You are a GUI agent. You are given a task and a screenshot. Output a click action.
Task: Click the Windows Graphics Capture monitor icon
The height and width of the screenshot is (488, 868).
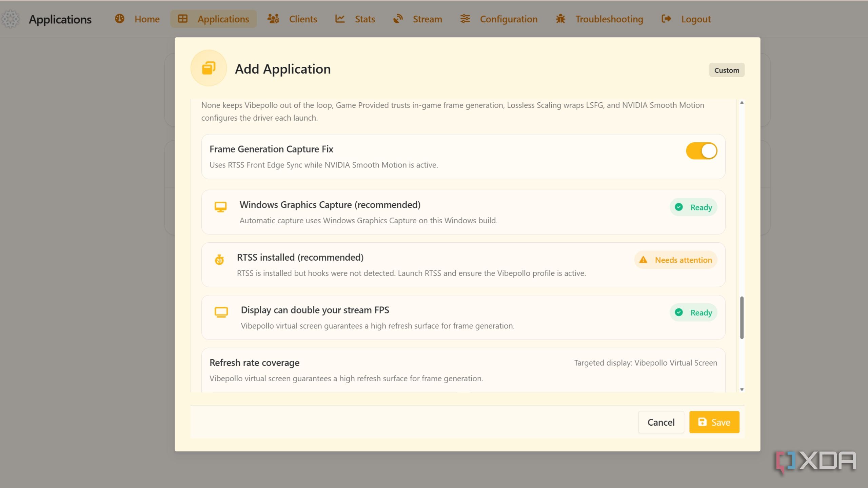click(x=220, y=207)
